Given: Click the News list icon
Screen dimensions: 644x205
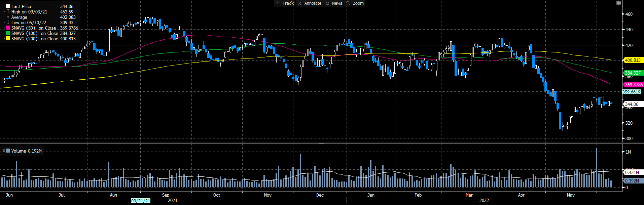Looking at the screenshot, I should 328,3.
